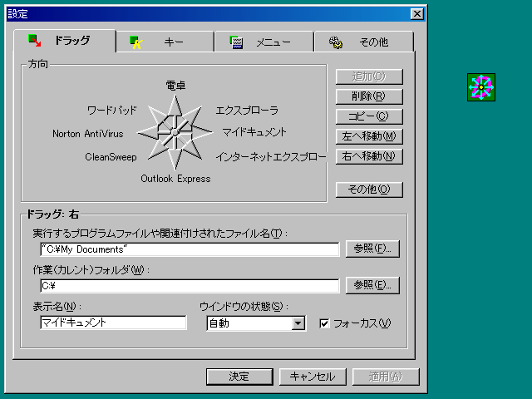This screenshot has height=399, width=532.
Task: Click the gears icon on その他 tab
Action: 336,42
